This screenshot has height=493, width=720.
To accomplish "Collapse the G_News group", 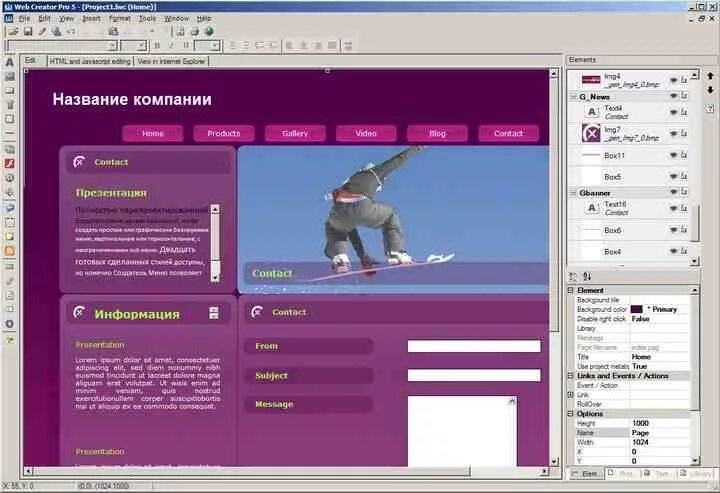I will [573, 96].
